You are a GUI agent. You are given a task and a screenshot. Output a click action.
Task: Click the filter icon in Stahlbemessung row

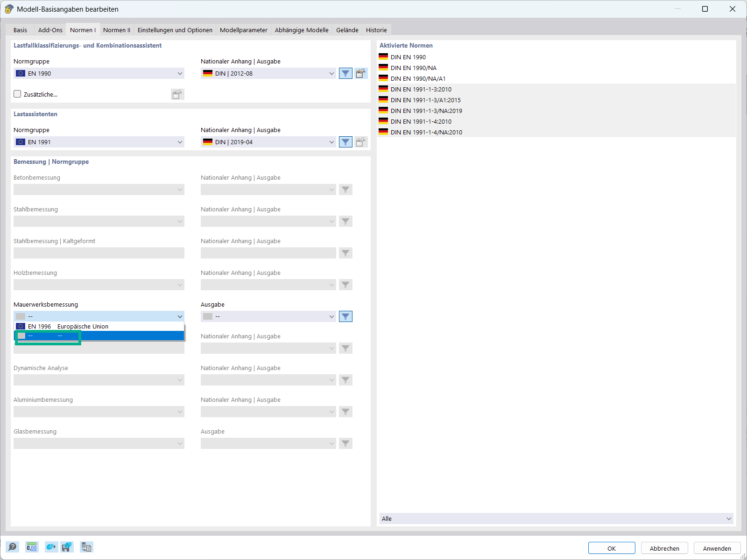click(x=345, y=221)
